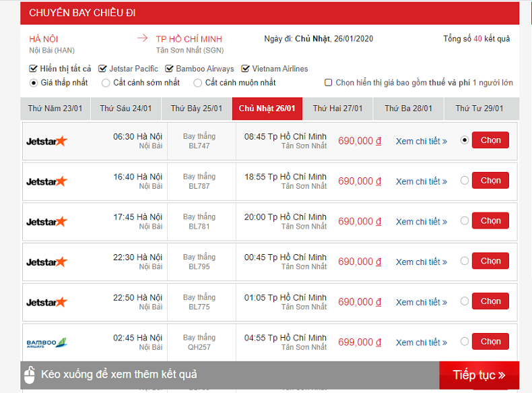Screen dimensions: 532x393
Task: Switch to Thứ Sáu 24/01 date tab
Action: 126,109
